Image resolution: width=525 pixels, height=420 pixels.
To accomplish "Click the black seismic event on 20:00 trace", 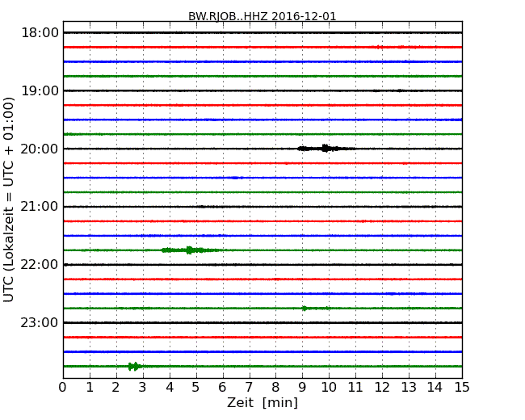I will click(325, 149).
